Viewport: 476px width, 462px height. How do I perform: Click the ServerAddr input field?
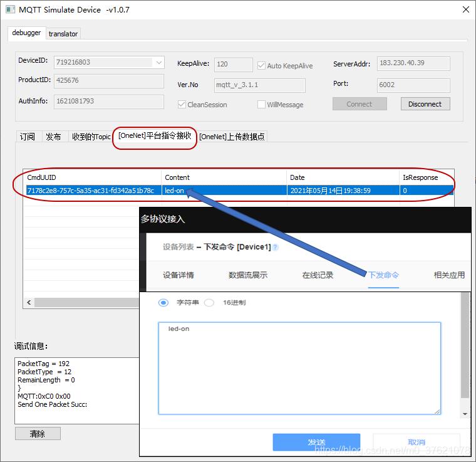click(413, 63)
